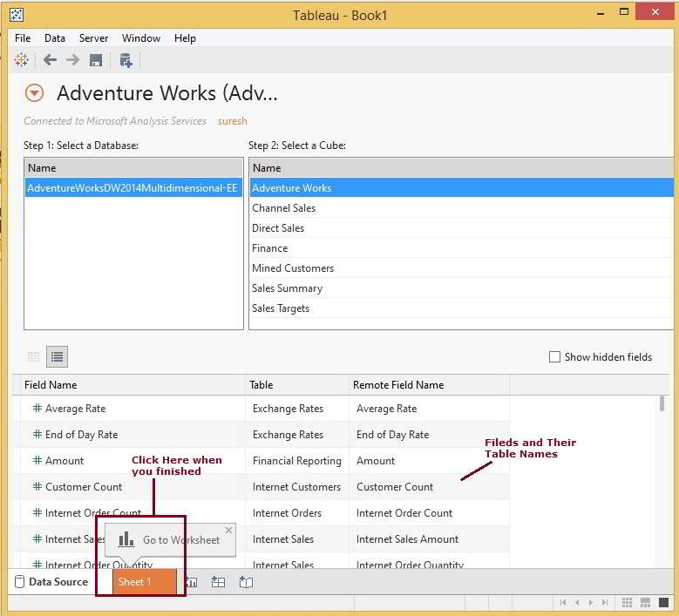Show tabs view icon in status bar
The width and height of the screenshot is (679, 616).
click(664, 602)
